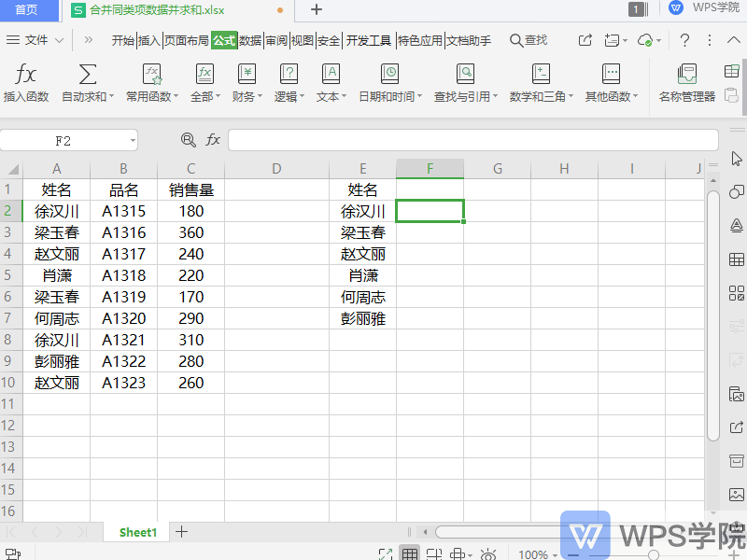Open the Common Functions (常用函数) icon
Screen dimensions: 747x560
coord(152,75)
